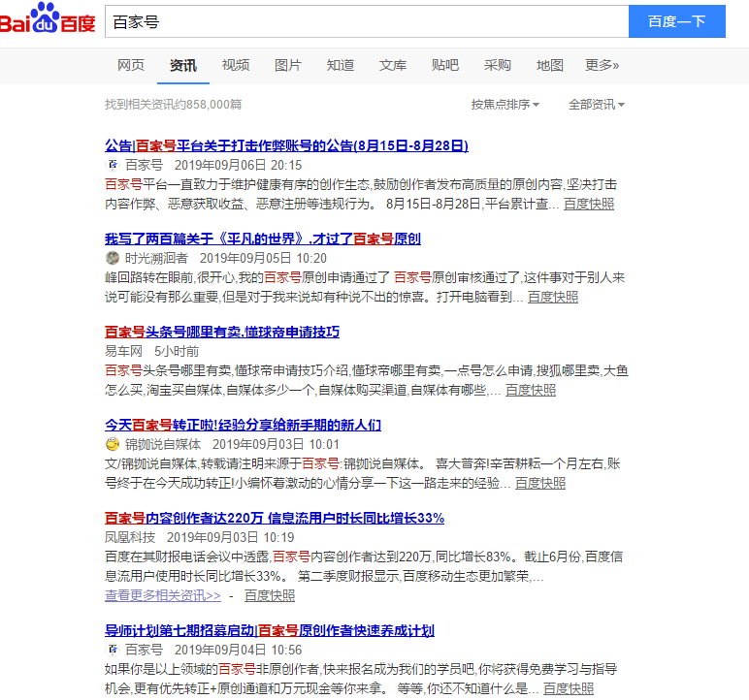Viewport: 749px width, 700px height.
Task: Click the 查看更多相关资讯>> link
Action: click(163, 596)
